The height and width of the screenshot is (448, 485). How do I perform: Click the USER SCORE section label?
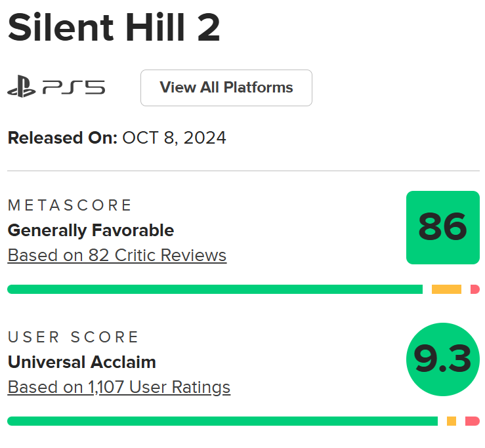point(74,337)
